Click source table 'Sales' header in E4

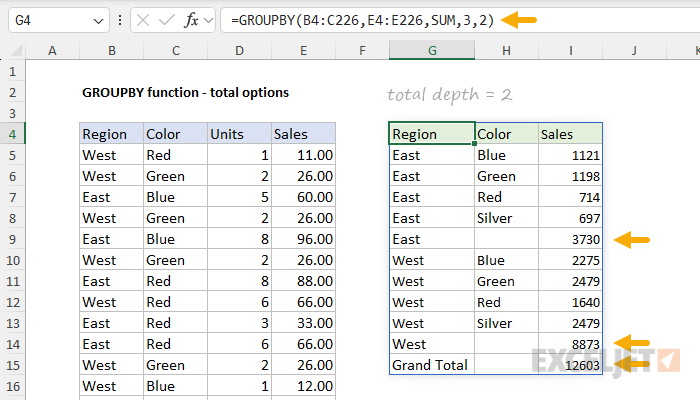point(304,134)
